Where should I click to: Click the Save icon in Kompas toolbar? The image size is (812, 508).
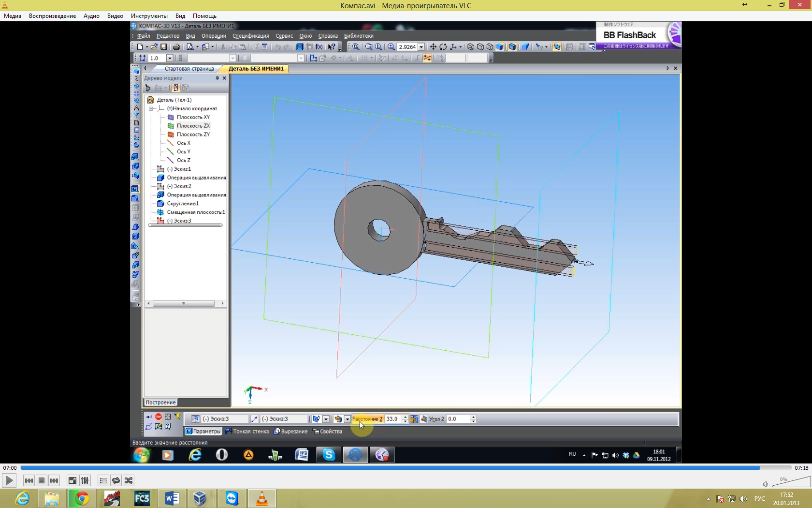[164, 47]
